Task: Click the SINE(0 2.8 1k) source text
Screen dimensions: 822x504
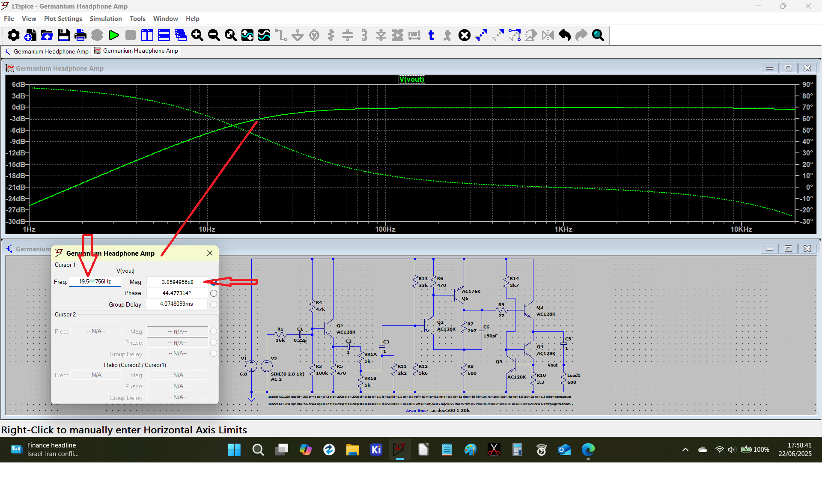Action: pyautogui.click(x=287, y=374)
